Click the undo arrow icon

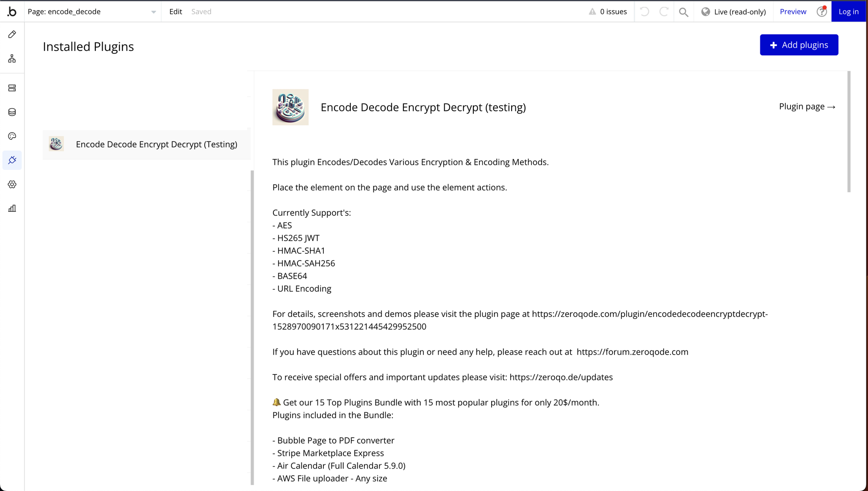pyautogui.click(x=644, y=12)
